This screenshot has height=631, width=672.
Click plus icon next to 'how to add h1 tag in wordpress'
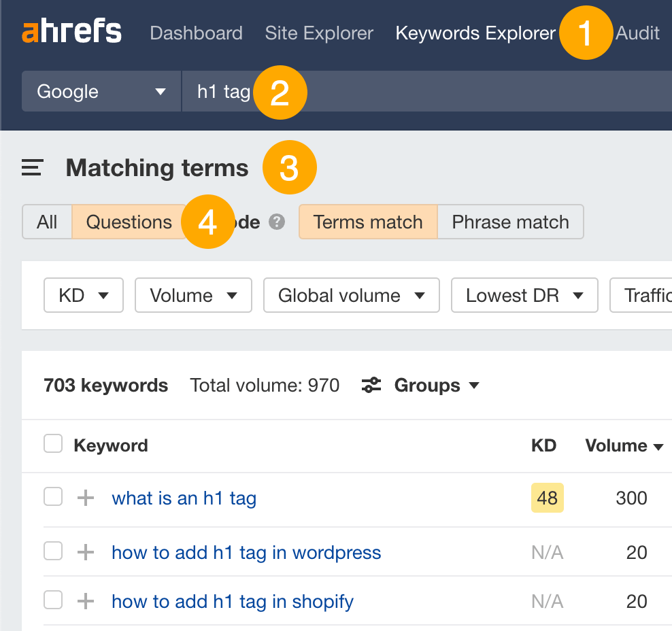(84, 551)
